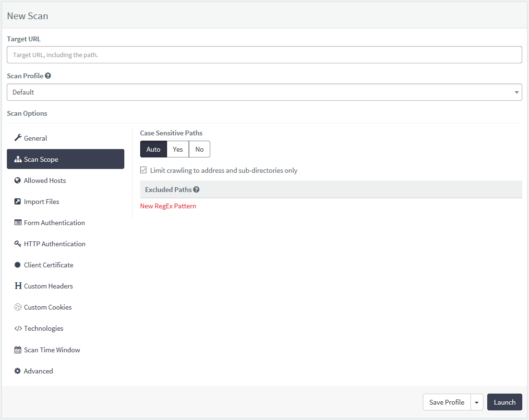Click the Save Profile button

(447, 402)
